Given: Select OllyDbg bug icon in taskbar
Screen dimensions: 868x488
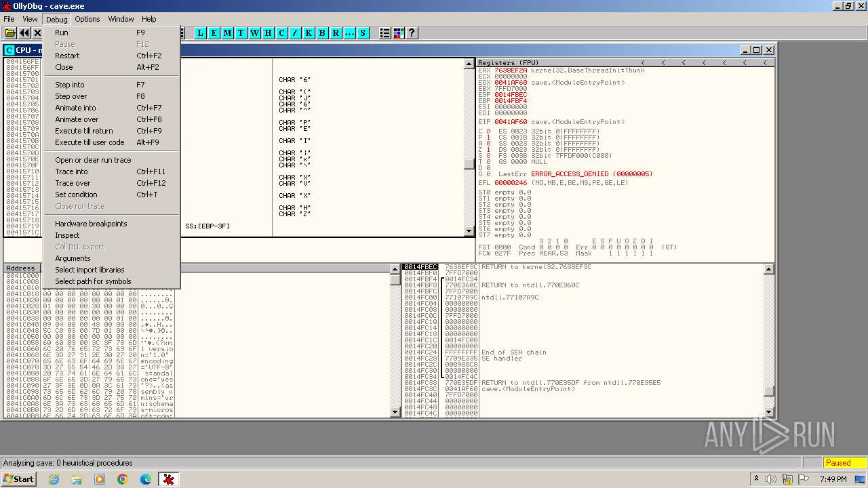Looking at the screenshot, I should (168, 479).
